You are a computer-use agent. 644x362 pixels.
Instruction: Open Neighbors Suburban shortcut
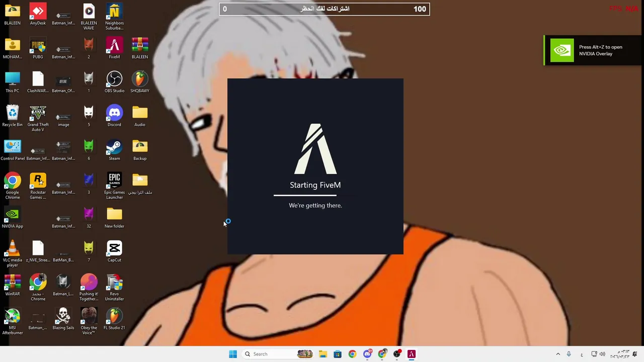114,17
